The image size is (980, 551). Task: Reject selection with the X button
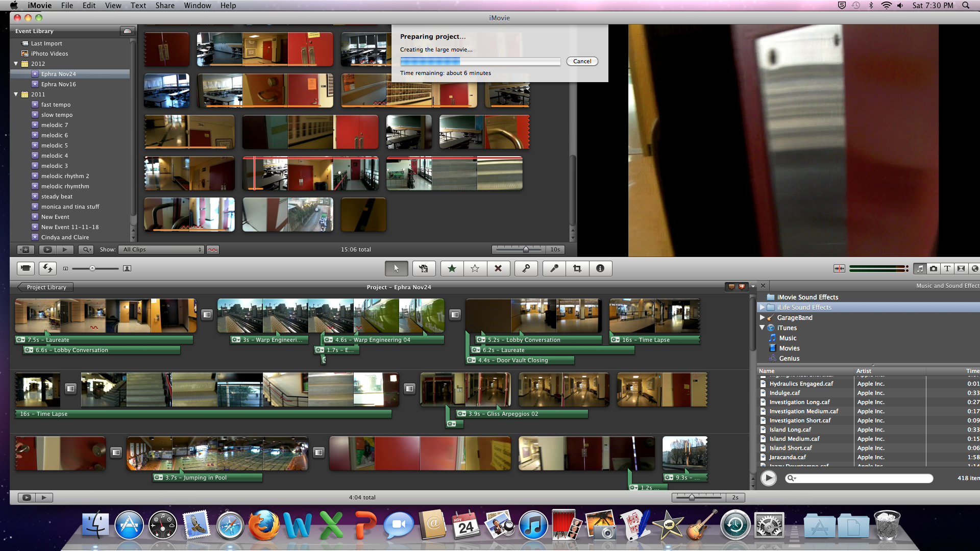(x=498, y=268)
